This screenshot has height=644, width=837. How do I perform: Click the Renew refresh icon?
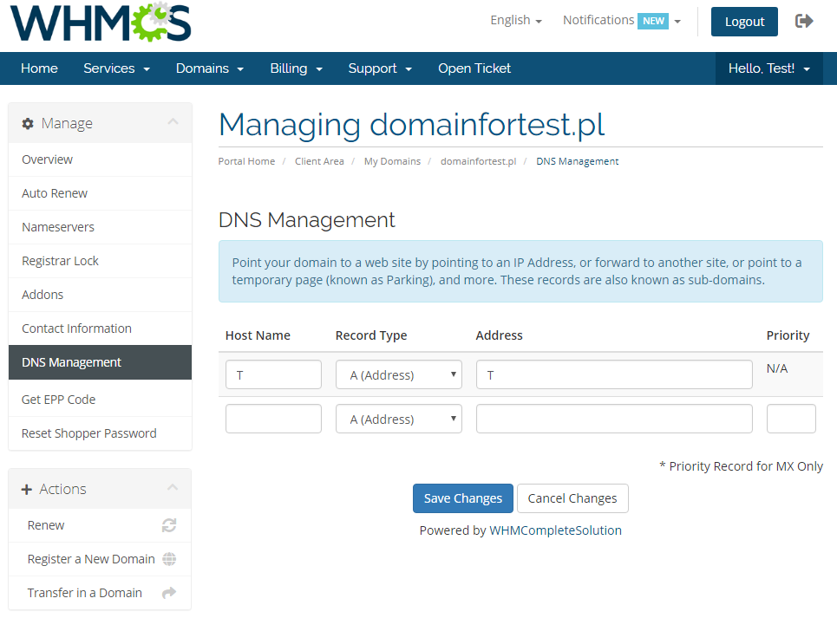coord(169,525)
